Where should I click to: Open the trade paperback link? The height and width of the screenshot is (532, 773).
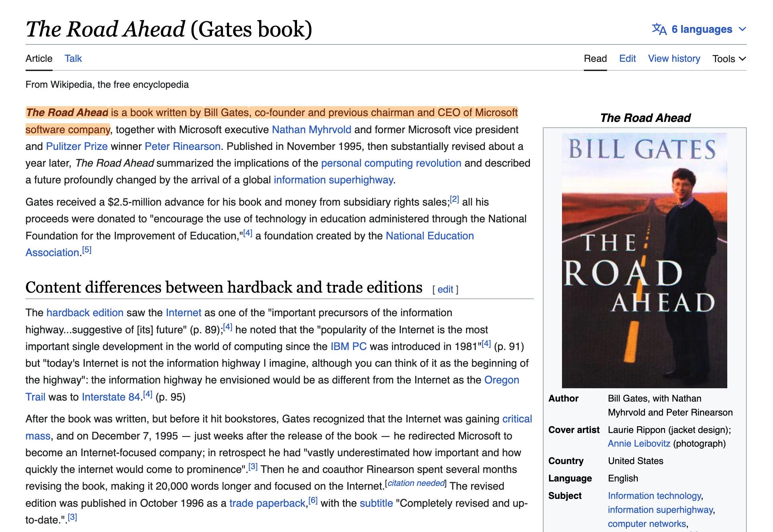pyautogui.click(x=267, y=503)
